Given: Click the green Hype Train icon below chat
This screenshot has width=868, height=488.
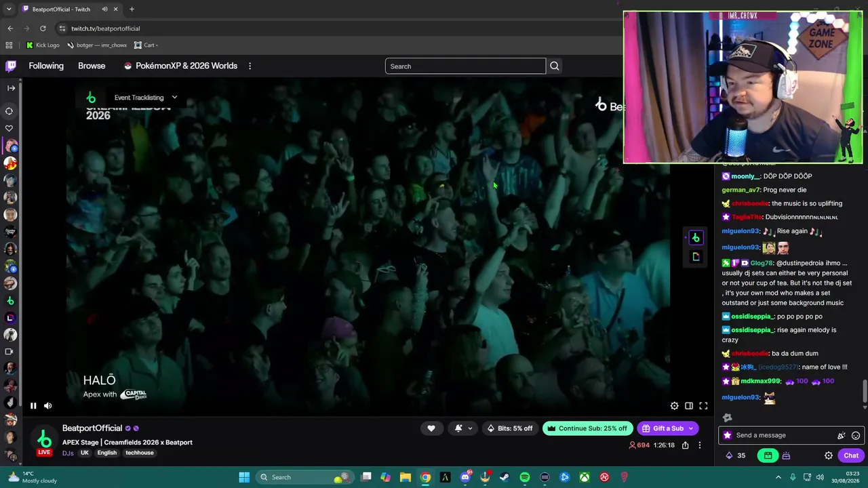Looking at the screenshot, I should [x=768, y=456].
